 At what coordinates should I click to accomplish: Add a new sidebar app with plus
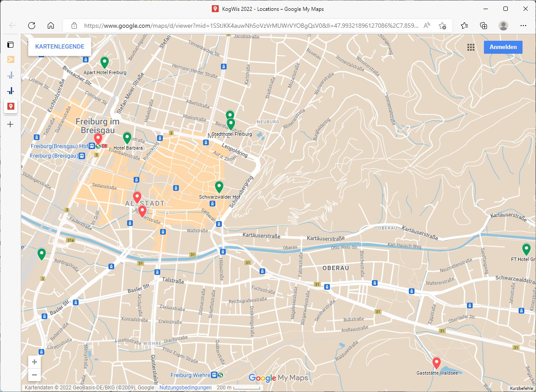10,124
